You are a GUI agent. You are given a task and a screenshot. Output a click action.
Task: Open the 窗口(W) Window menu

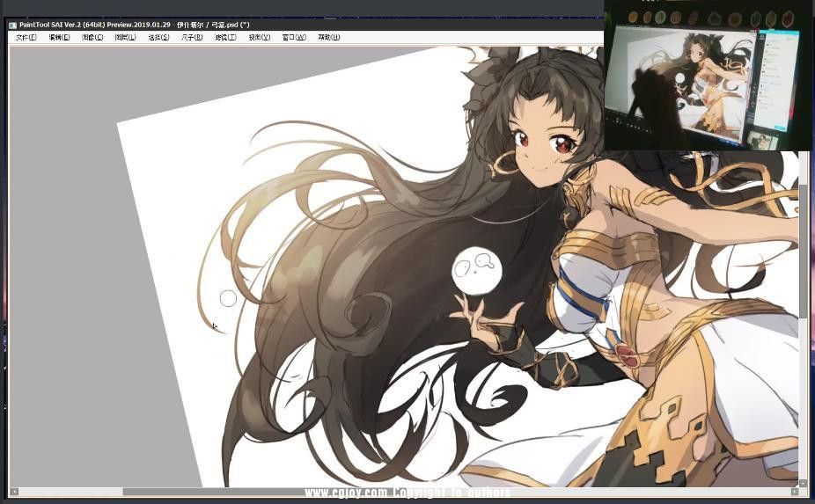[294, 38]
